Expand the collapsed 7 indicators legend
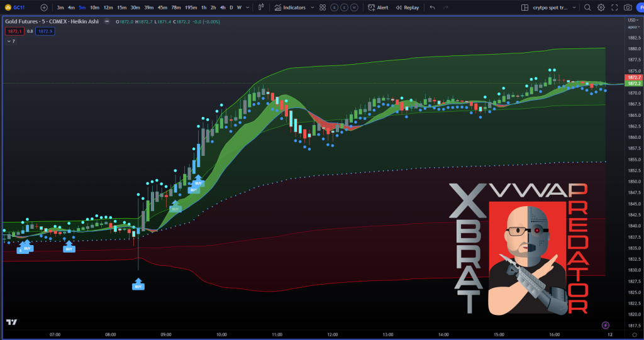This screenshot has width=644, height=340. click(11, 41)
